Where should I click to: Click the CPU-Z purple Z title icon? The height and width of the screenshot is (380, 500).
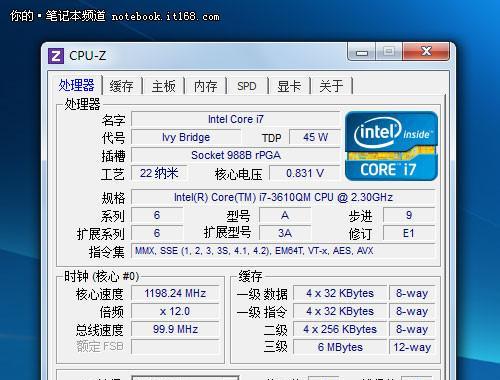pyautogui.click(x=56, y=56)
